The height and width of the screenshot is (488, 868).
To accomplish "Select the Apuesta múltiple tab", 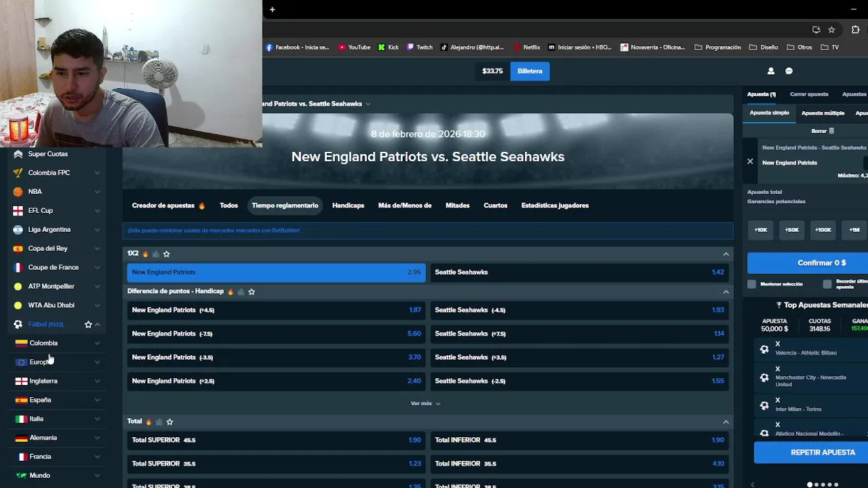I will coord(823,113).
